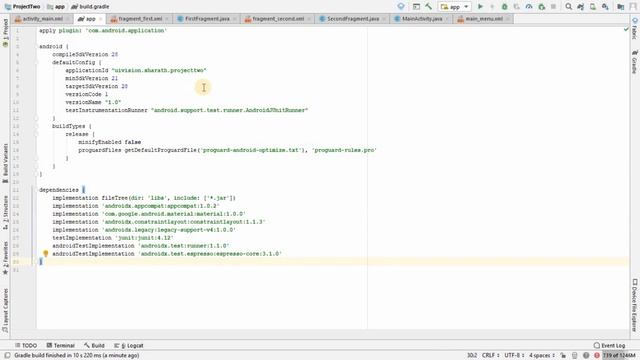Click the user avatar icon in top-right corner
The width and height of the screenshot is (640, 360).
click(x=633, y=7)
